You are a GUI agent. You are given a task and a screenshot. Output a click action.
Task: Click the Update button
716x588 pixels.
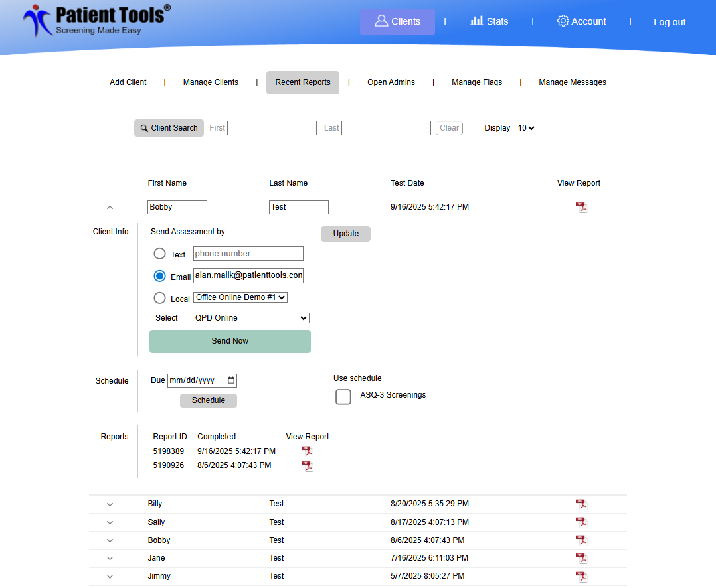tap(345, 234)
